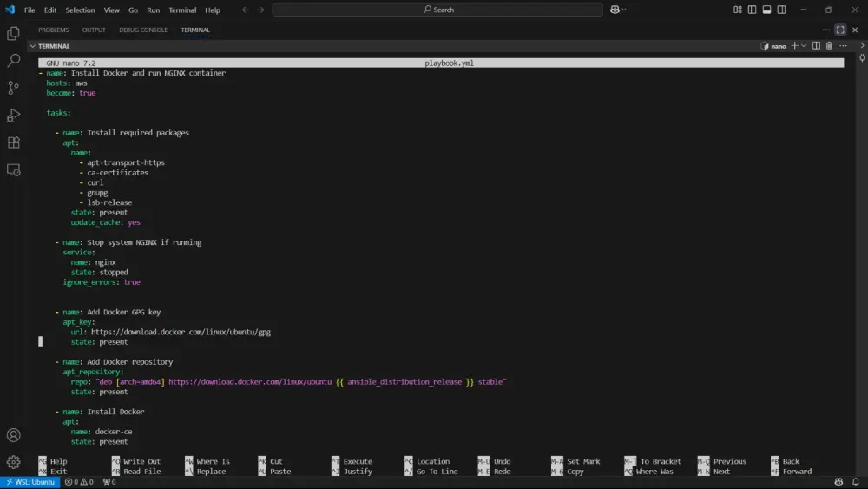Screen dimensions: 868x489
Task: Toggle the bottom panel visibility
Action: point(766,10)
